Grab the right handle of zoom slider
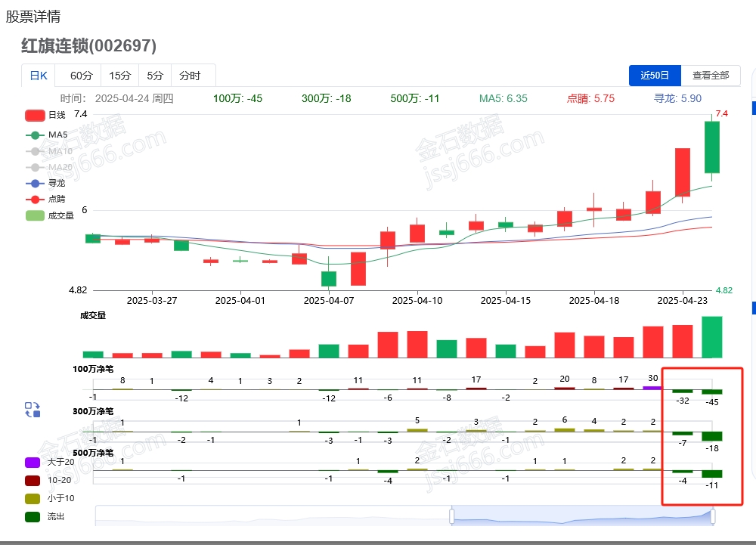Image resolution: width=756 pixels, height=545 pixels. point(713,516)
